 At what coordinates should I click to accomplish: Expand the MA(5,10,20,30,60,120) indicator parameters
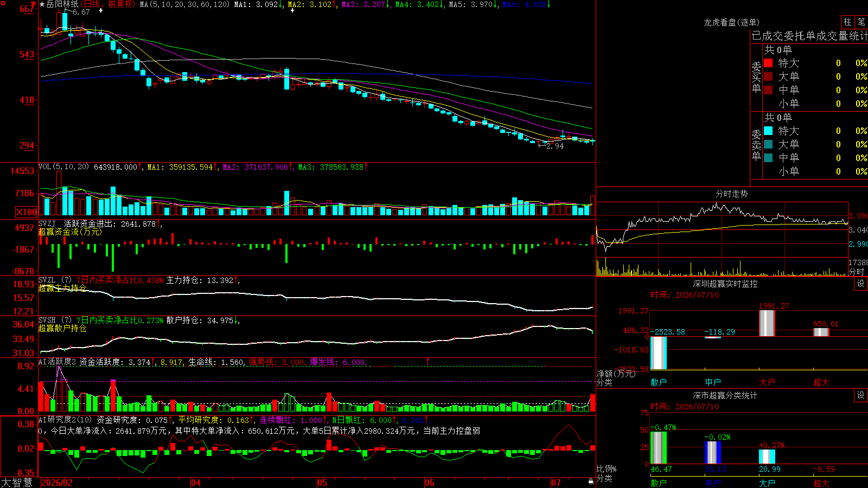pos(184,4)
